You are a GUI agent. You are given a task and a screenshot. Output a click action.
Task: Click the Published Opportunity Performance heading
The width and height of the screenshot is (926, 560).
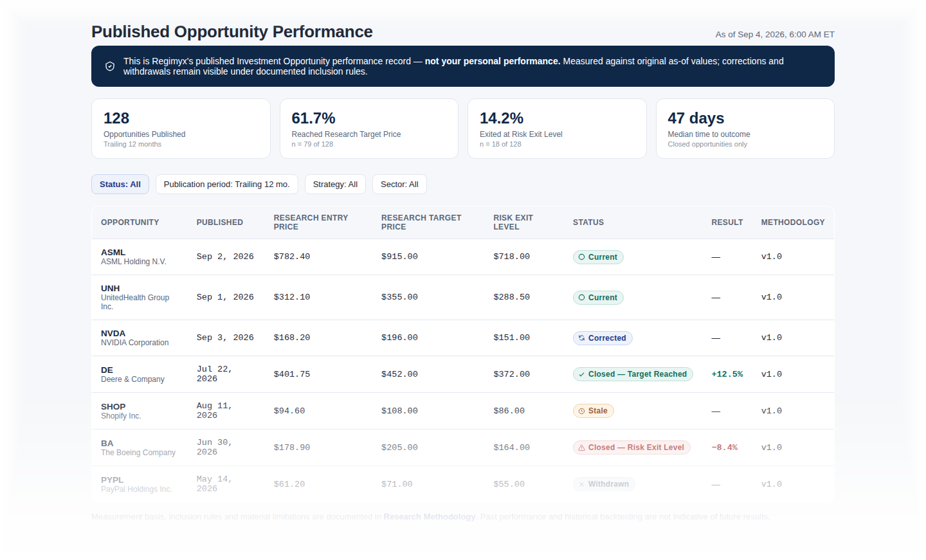pos(232,32)
